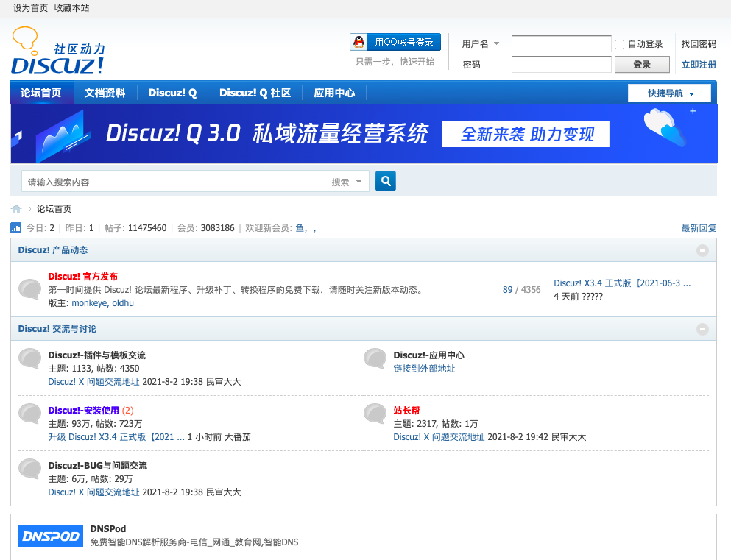Open moderator oldhu profile
Viewport: 731px width, 560px height.
click(123, 303)
